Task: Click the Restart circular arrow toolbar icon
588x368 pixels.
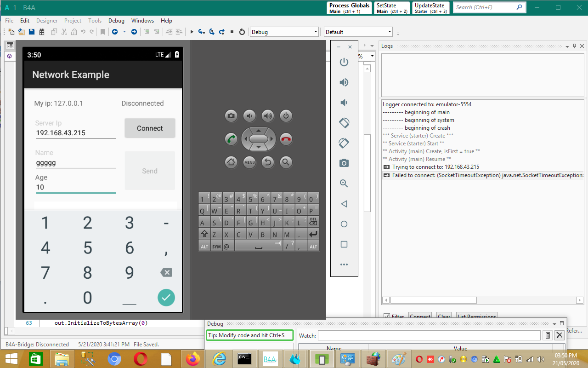Action: click(x=242, y=32)
